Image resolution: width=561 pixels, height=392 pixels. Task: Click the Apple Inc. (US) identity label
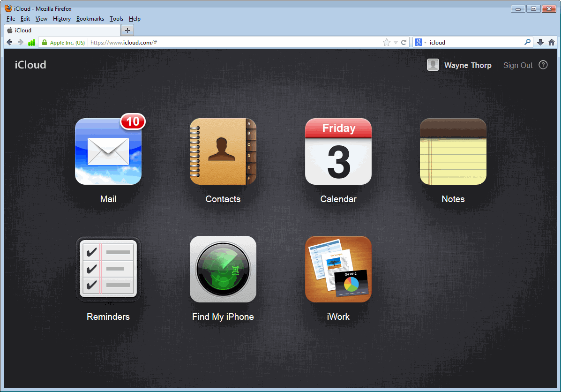pyautogui.click(x=67, y=43)
